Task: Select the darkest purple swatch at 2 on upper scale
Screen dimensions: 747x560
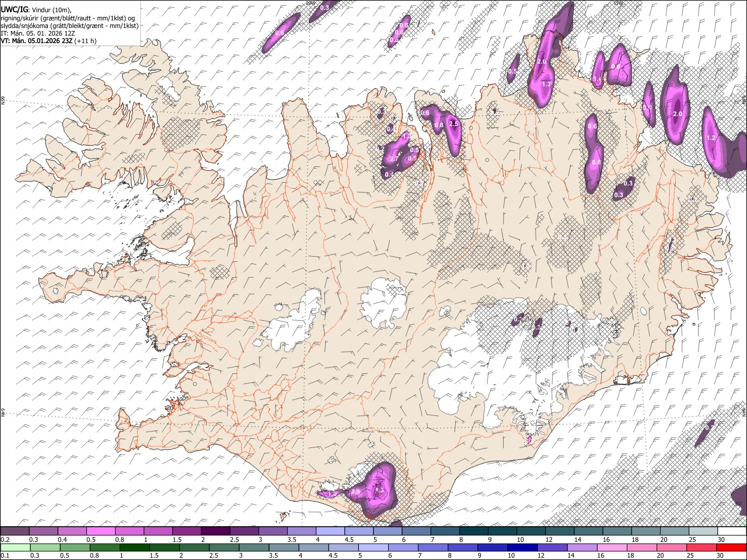Action: pos(215,531)
